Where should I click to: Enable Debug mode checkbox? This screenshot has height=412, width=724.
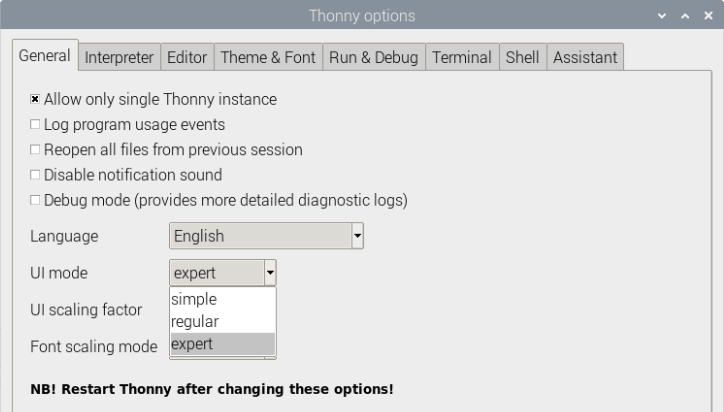pos(35,200)
